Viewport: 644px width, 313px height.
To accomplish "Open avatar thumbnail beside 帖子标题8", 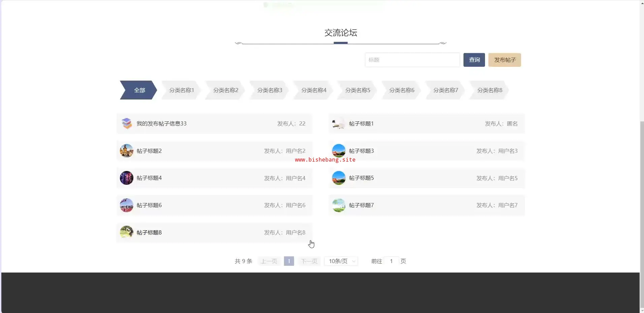I will [x=127, y=232].
